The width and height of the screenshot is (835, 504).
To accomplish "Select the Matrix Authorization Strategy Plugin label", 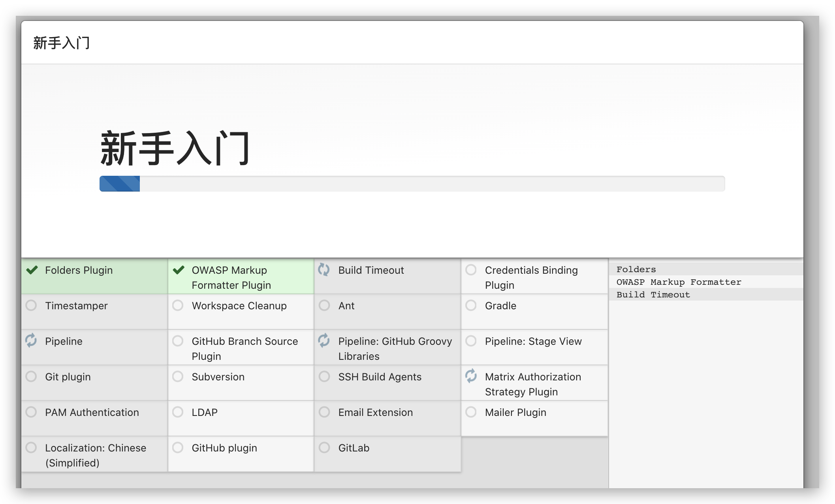I will 533,384.
